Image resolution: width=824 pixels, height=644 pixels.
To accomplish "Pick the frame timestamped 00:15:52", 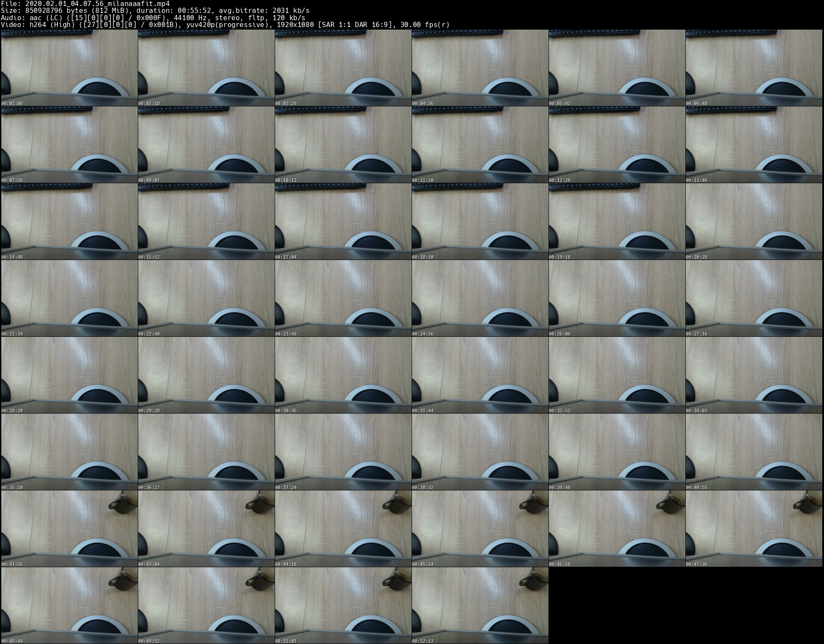I will [206, 221].
